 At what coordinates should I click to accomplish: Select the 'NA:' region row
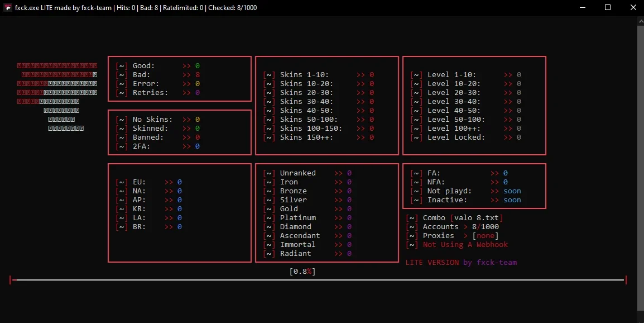click(148, 191)
